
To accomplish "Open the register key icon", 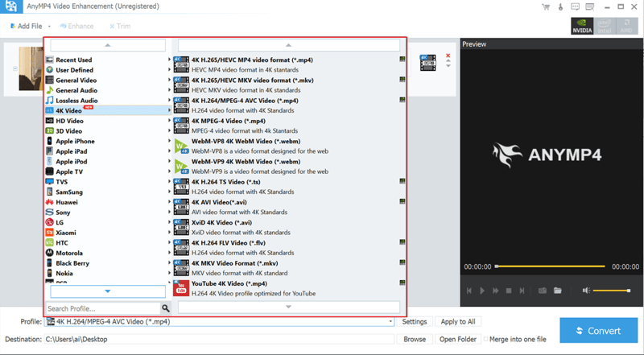I will [x=560, y=6].
